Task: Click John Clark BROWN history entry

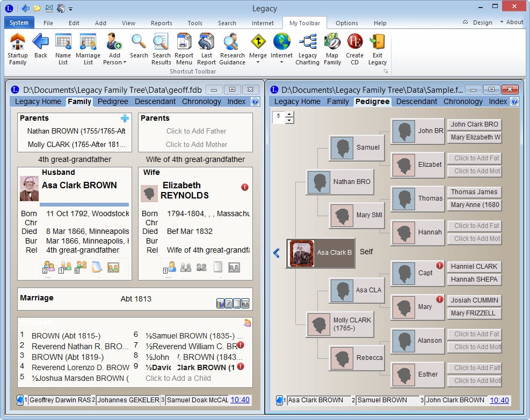Action: click(x=455, y=400)
